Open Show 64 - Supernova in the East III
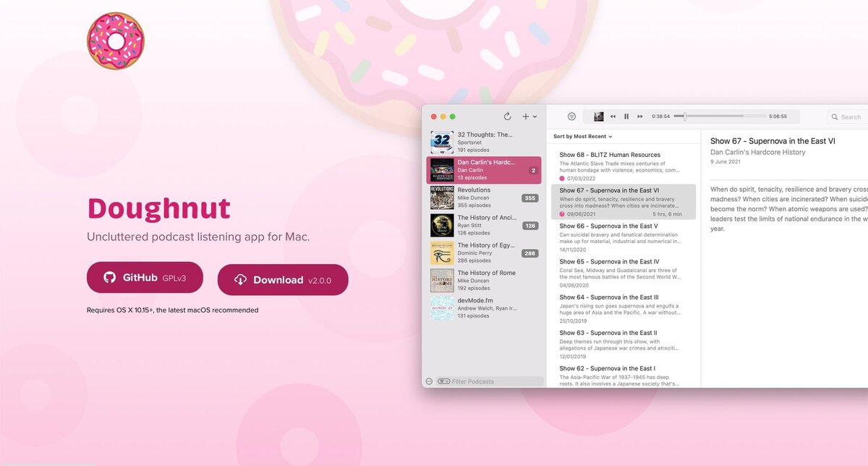 tap(624, 308)
